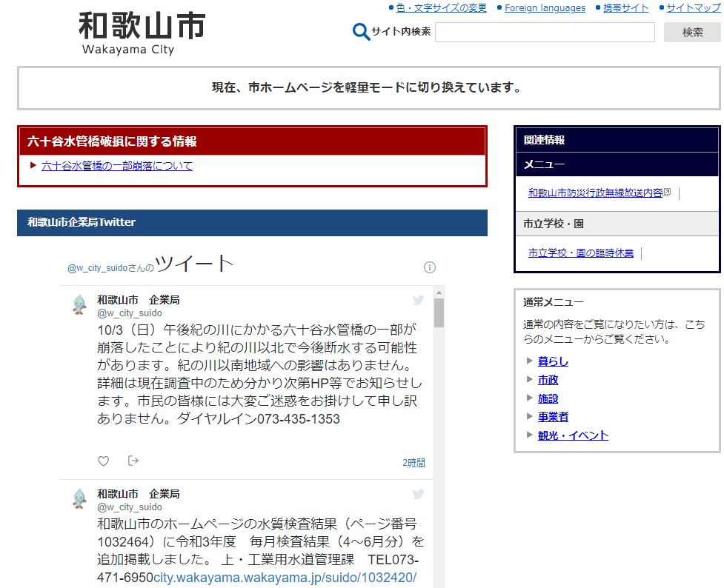Click the 軽量モード notice banner text
This screenshot has height=588, width=724.
tap(367, 87)
